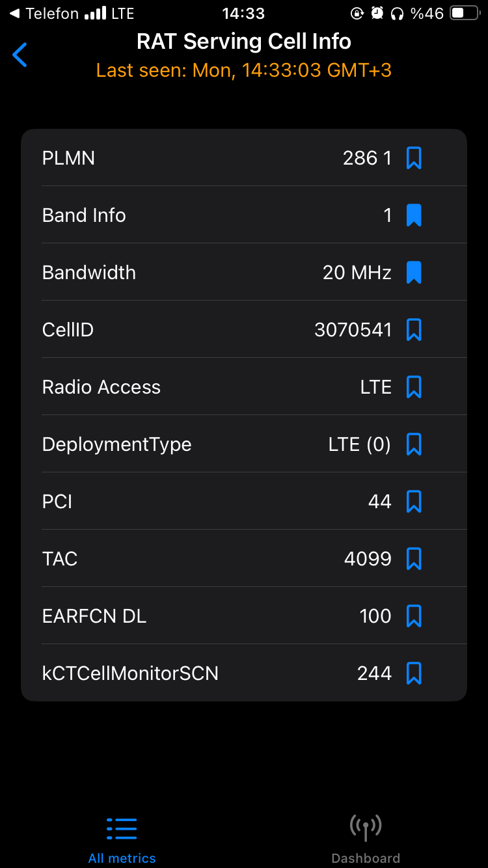Viewport: 488px width, 868px height.
Task: Bookmark the PLMN metric
Action: click(x=414, y=158)
